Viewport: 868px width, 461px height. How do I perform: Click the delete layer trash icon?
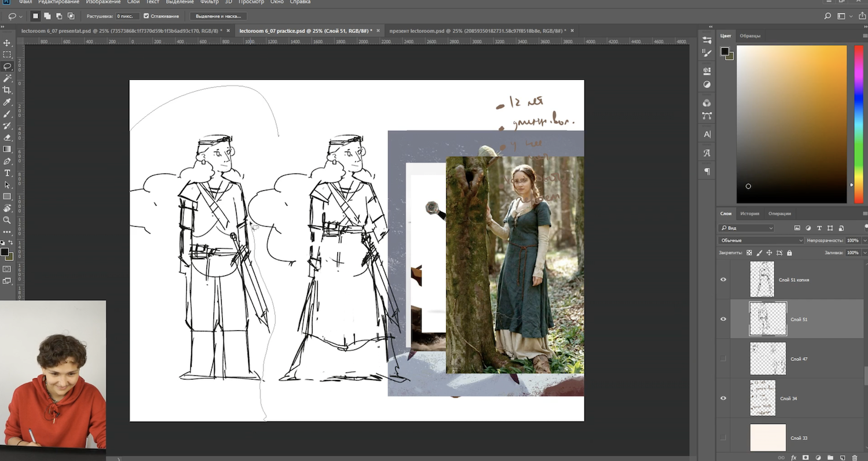click(854, 458)
